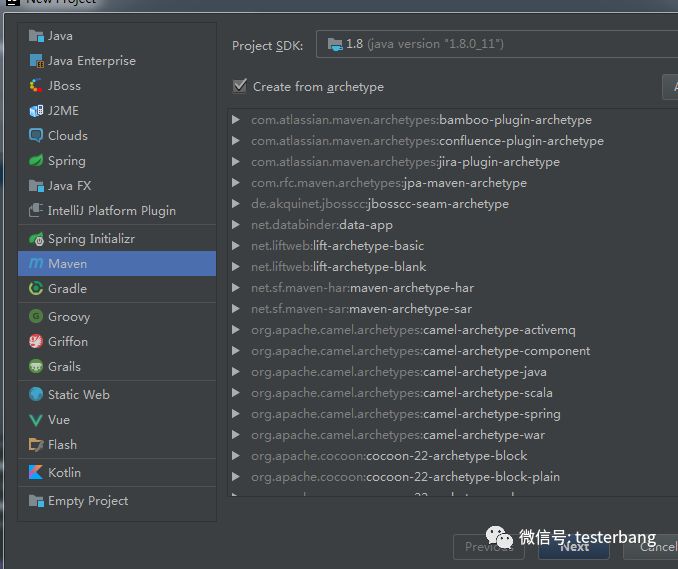The width and height of the screenshot is (678, 569).
Task: Select the Static Web globe icon
Action: pos(36,394)
